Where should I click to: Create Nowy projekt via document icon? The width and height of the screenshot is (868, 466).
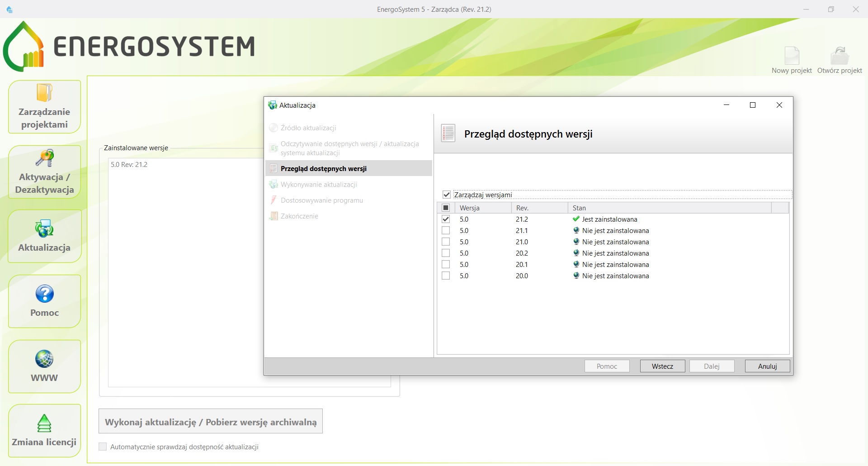792,56
